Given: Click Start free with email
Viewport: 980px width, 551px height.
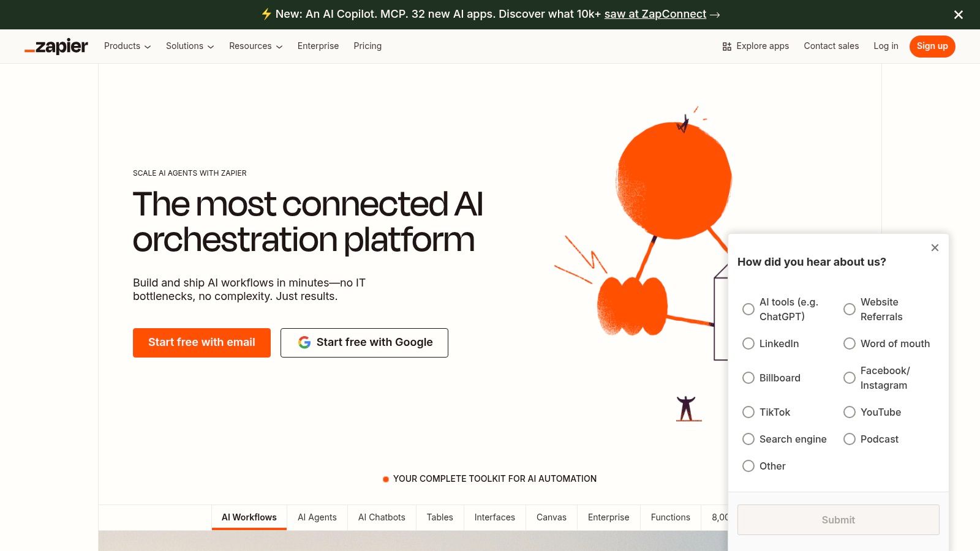Looking at the screenshot, I should click(202, 342).
